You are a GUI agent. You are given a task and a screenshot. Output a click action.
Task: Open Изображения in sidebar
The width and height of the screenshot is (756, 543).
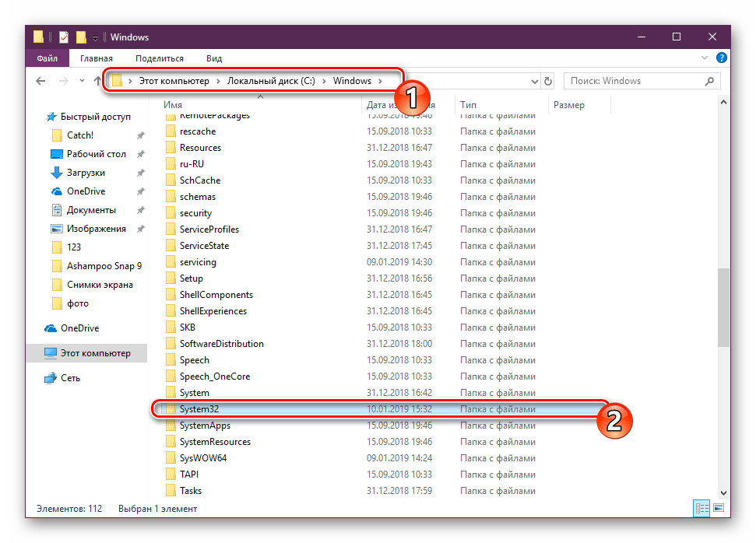pos(97,229)
